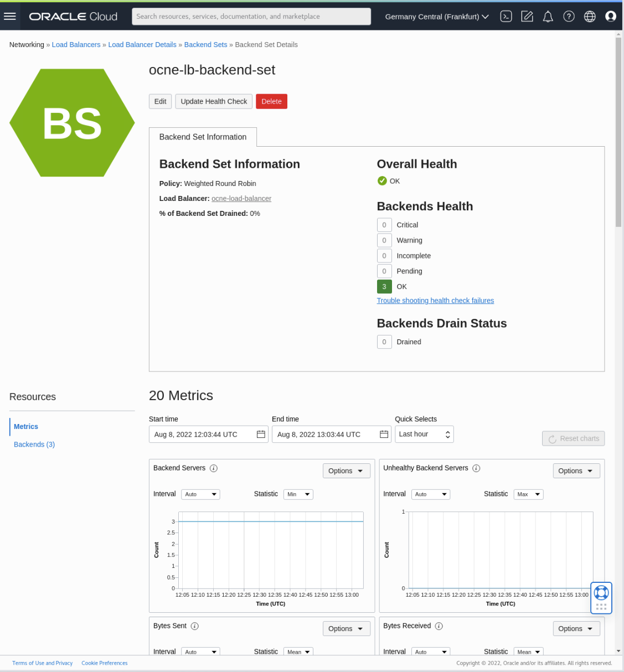This screenshot has height=672, width=624.
Task: Select the Backend Set Information tab
Action: click(x=203, y=137)
